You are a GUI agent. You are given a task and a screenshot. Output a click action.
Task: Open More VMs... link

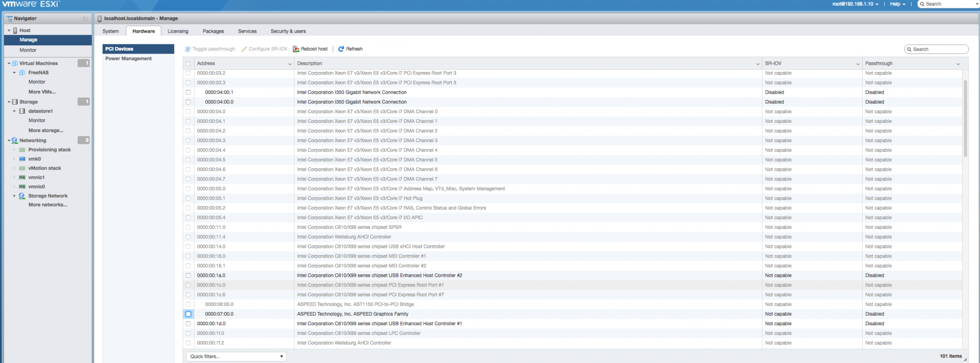[x=42, y=92]
